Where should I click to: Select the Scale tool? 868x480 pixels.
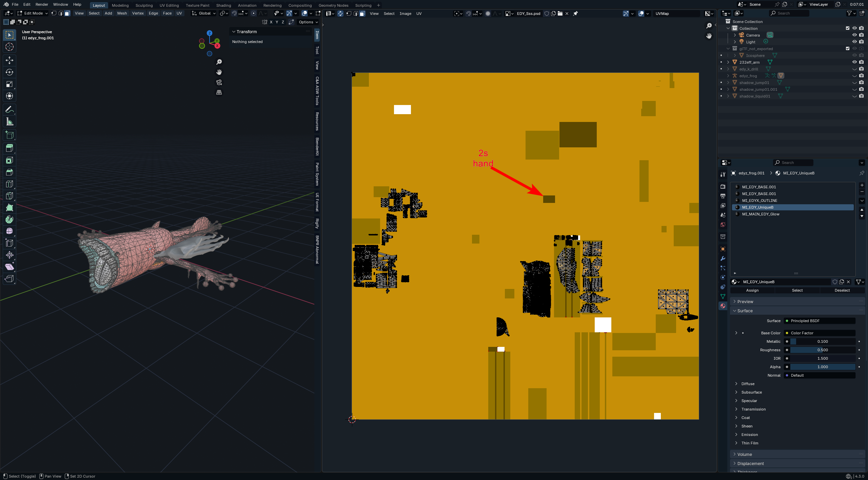(x=9, y=84)
